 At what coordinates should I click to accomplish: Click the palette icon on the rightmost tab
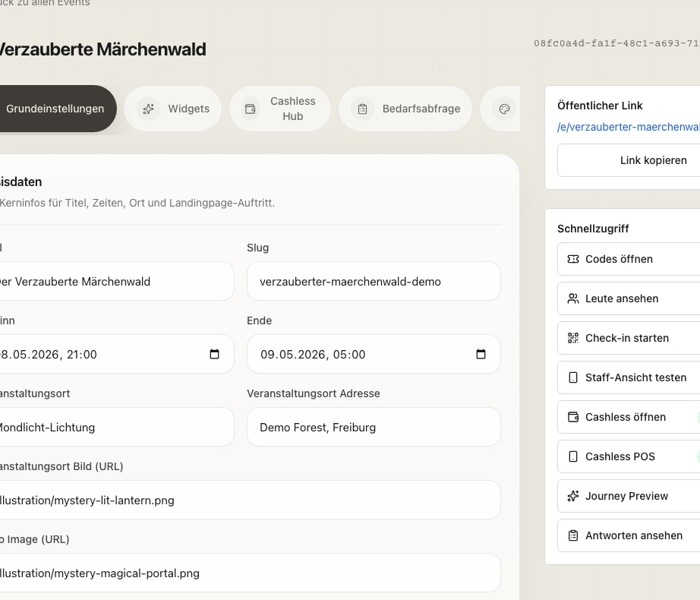503,109
